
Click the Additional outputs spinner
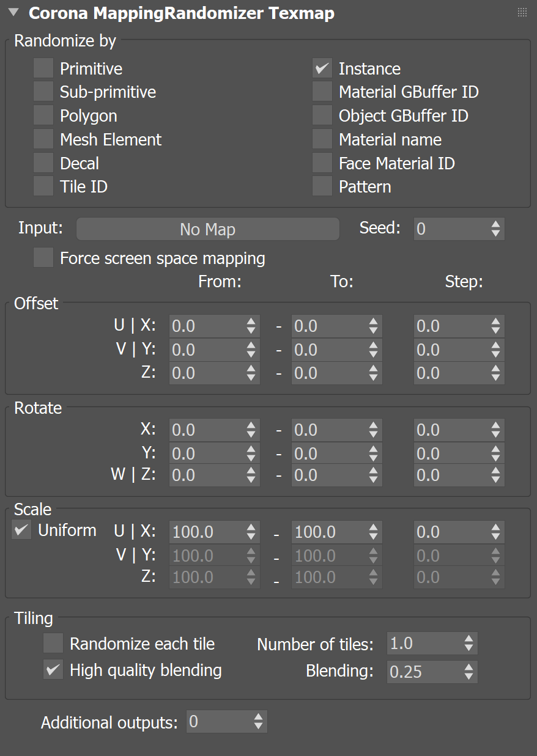click(x=259, y=722)
